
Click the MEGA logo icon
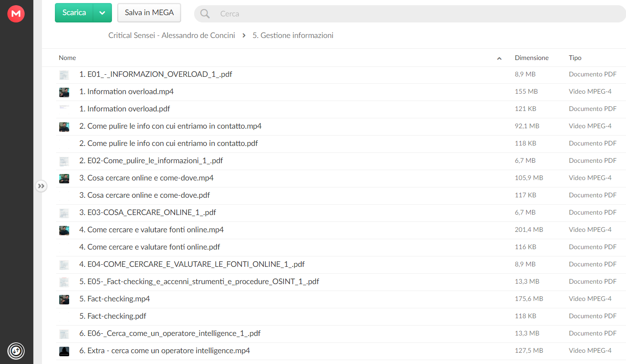tap(16, 13)
